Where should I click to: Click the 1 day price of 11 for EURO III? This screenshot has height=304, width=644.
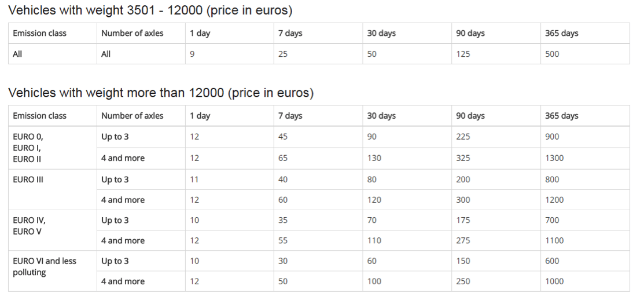tap(194, 180)
